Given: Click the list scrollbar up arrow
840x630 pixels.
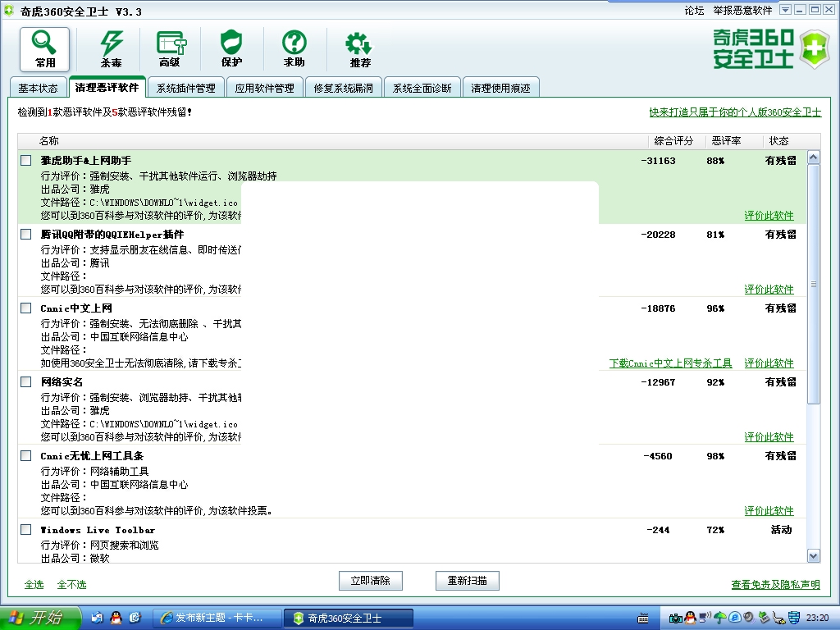Looking at the screenshot, I should pyautogui.click(x=814, y=157).
